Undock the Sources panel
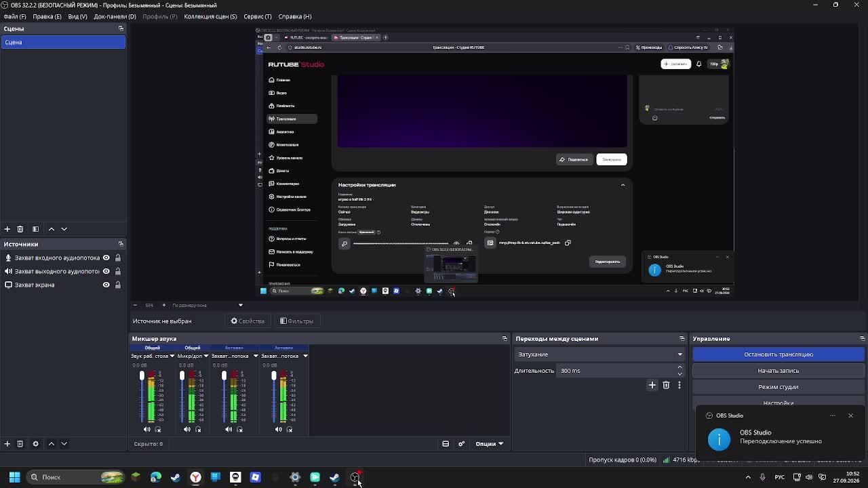The image size is (868, 488). click(121, 244)
